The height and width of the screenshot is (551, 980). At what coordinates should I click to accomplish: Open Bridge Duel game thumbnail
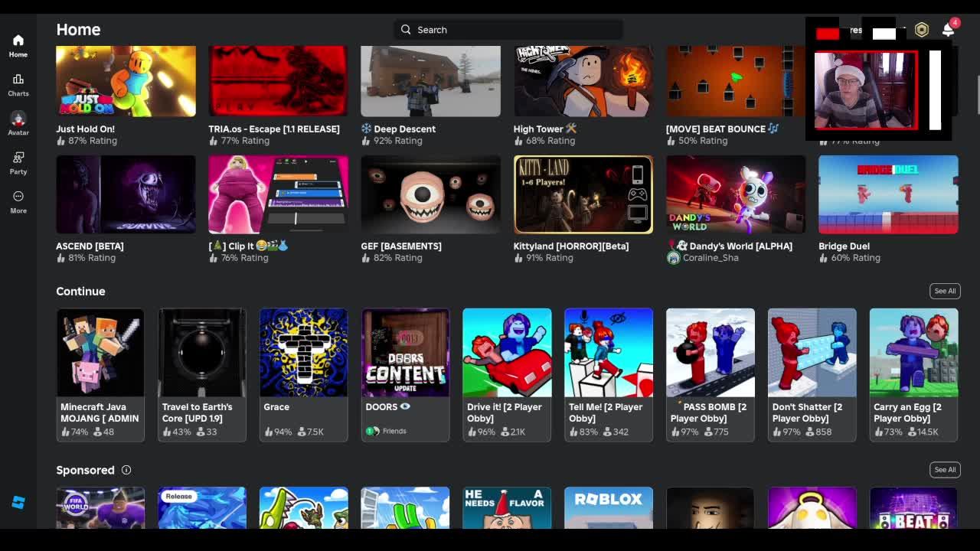888,194
